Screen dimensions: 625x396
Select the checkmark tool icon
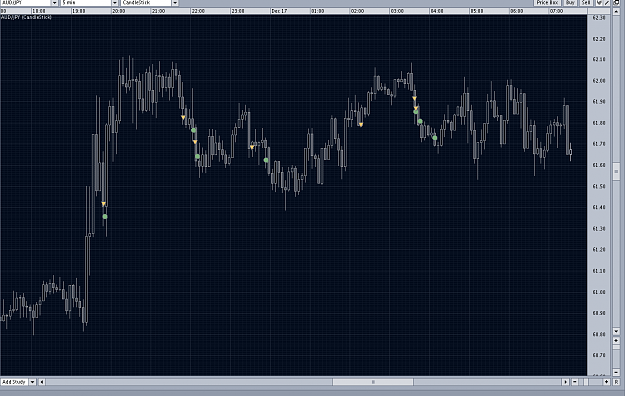(x=599, y=3)
